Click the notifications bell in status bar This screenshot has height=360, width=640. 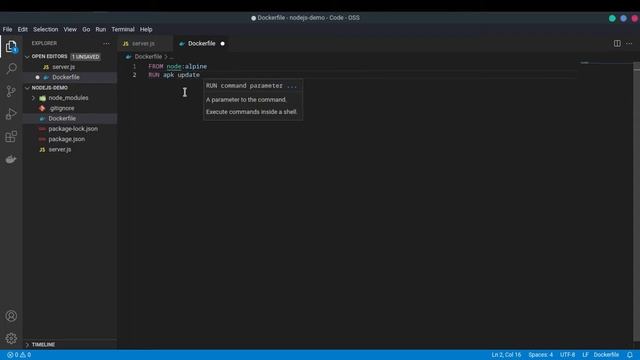630,355
